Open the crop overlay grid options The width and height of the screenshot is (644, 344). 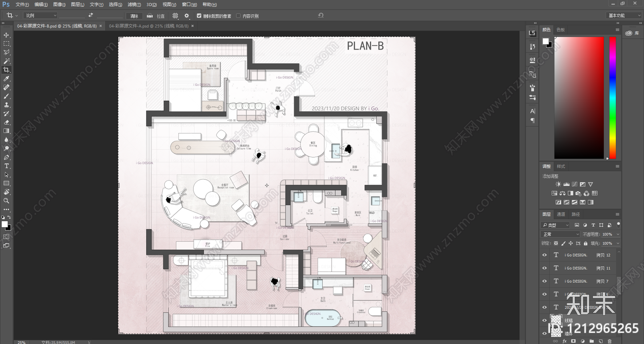pos(175,16)
